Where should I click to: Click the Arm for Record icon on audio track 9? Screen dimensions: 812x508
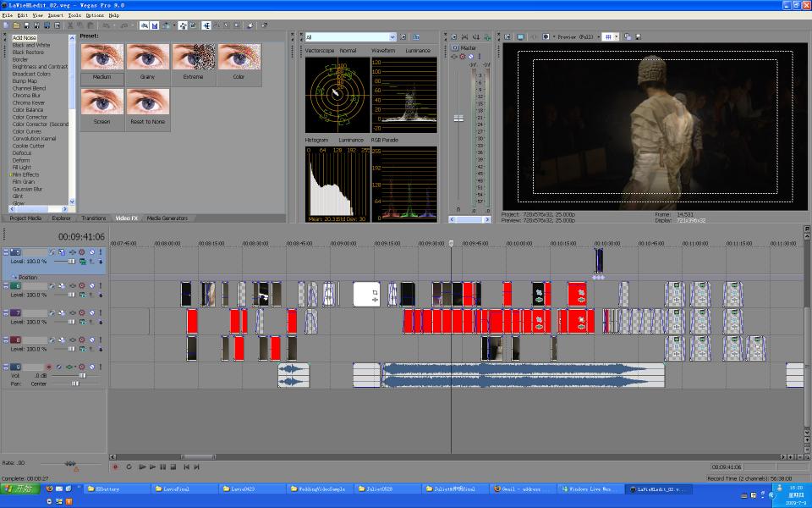point(49,367)
